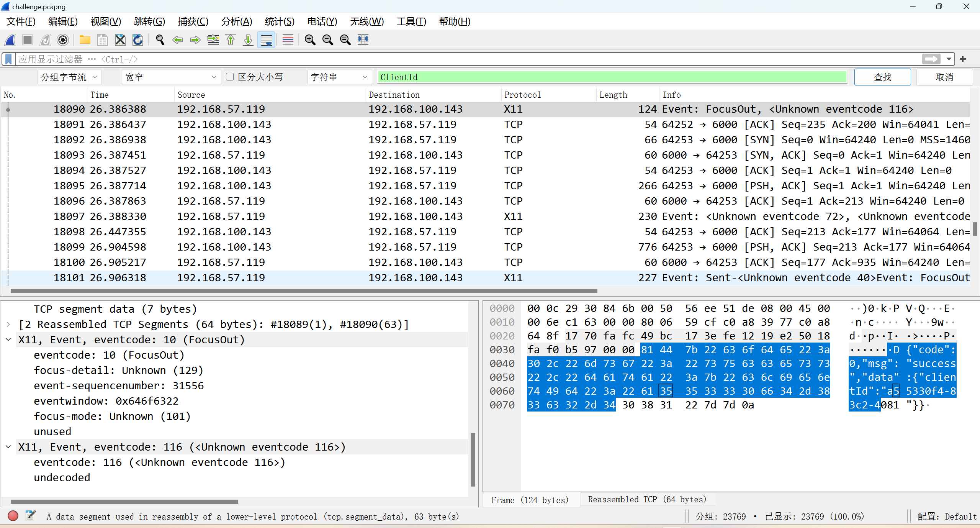Expand the 2 Reassembled TCP Segments node
This screenshot has width=980, height=528.
(8, 324)
